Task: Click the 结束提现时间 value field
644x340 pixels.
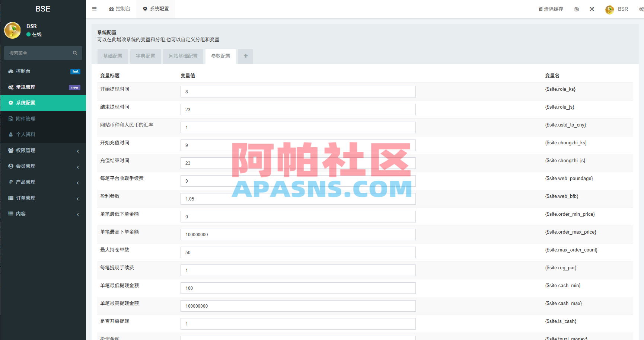Action: point(298,110)
